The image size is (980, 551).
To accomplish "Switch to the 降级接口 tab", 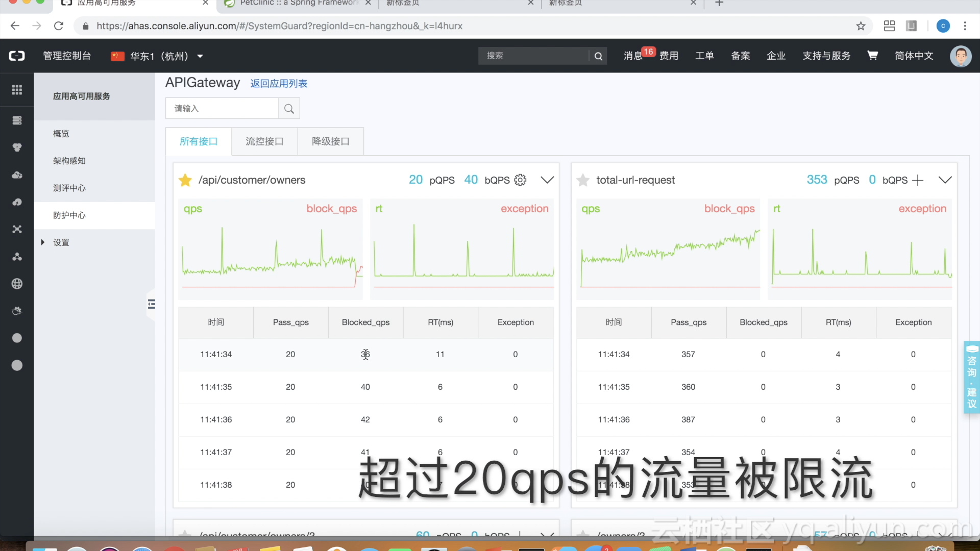I will point(331,141).
